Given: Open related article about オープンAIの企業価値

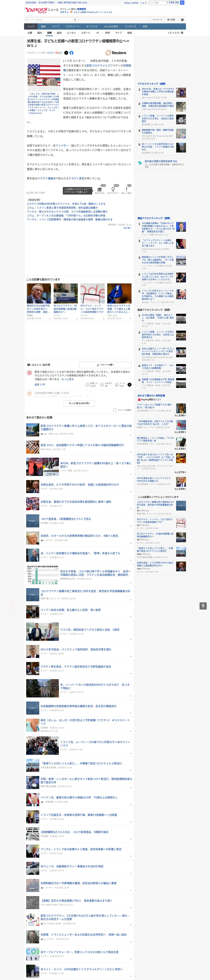Looking at the screenshot, I should (66, 215).
